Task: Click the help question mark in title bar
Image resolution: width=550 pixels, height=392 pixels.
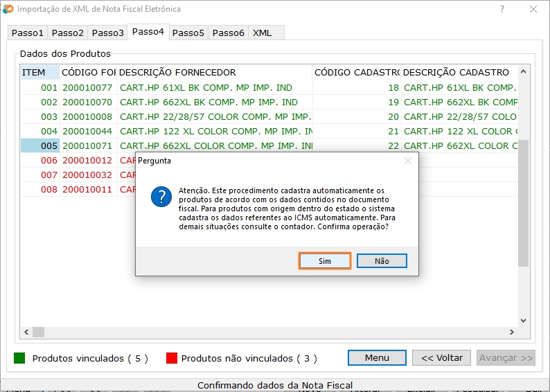Action: point(502,10)
